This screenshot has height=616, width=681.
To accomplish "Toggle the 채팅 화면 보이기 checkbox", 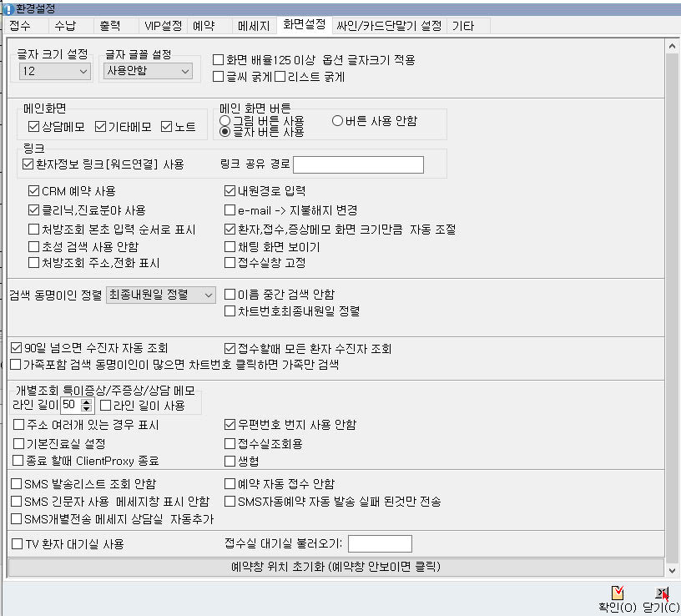I will [230, 247].
